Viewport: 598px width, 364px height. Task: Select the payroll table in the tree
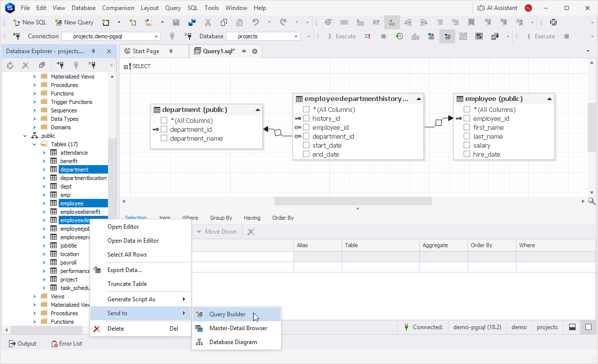68,263
